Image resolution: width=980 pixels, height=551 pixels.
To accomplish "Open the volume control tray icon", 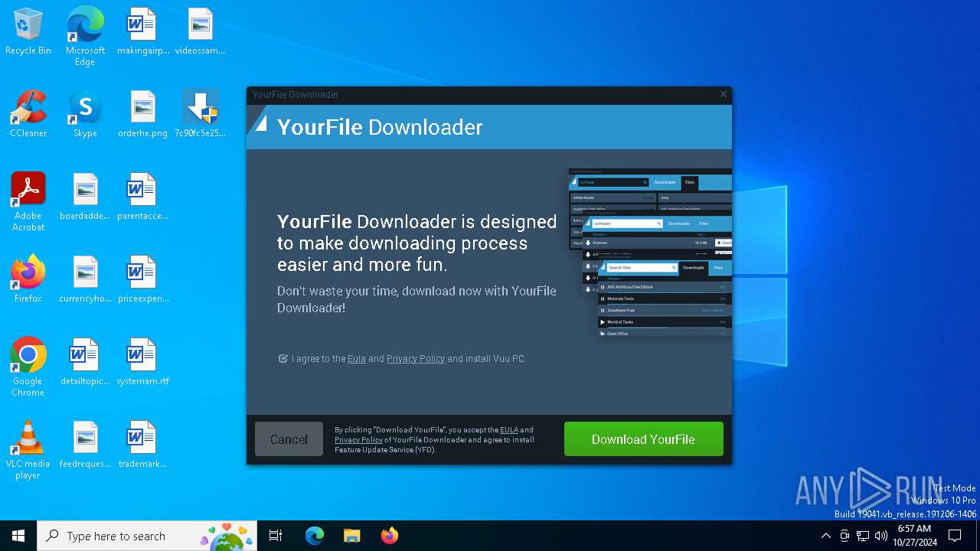I will coord(881,536).
